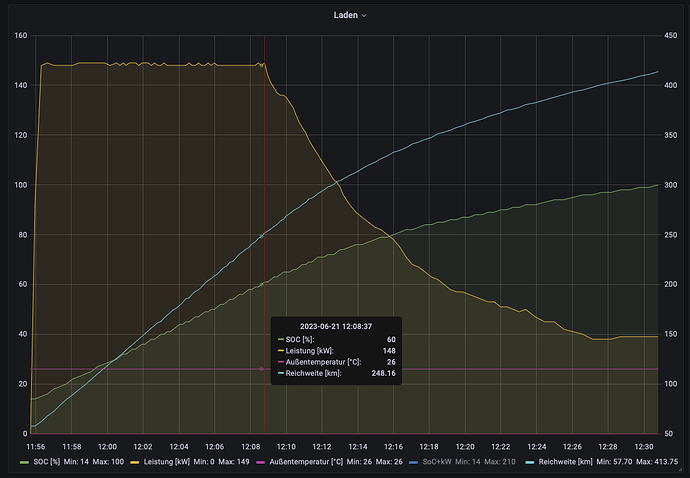This screenshot has height=478, width=690.
Task: Click the Außentemperatur [°C] row in tooltip
Action: (x=336, y=362)
